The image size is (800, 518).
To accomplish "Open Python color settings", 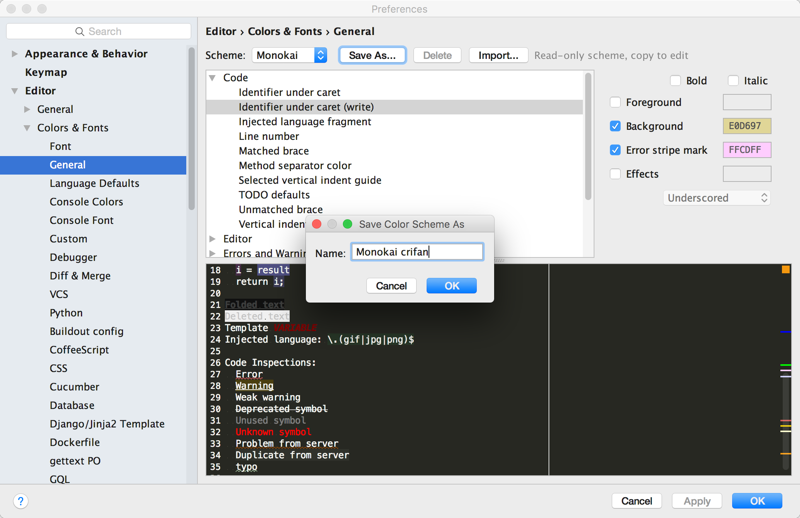I will click(66, 313).
